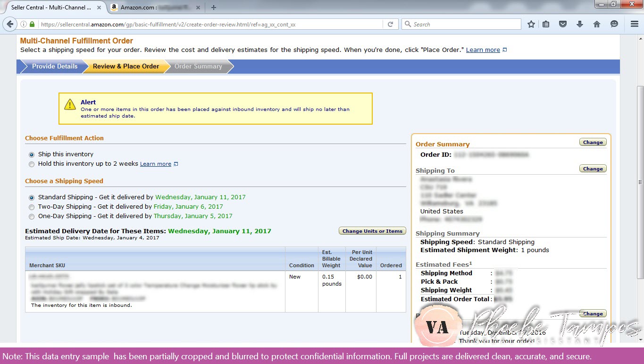View site security via the padlock icon
Image resolution: width=644 pixels, height=364 pixels.
(31, 24)
